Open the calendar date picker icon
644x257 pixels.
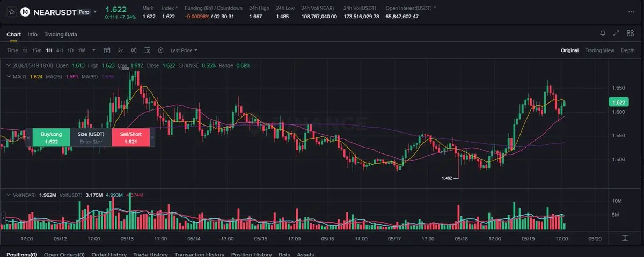[x=107, y=50]
